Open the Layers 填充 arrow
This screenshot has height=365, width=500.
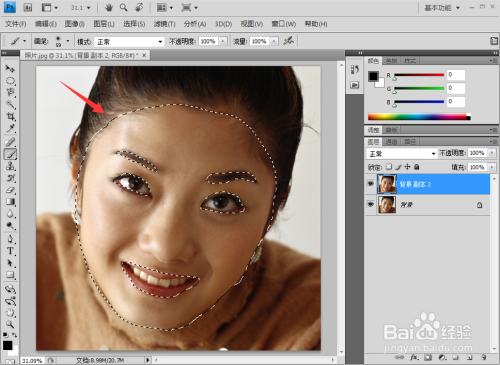pos(492,167)
